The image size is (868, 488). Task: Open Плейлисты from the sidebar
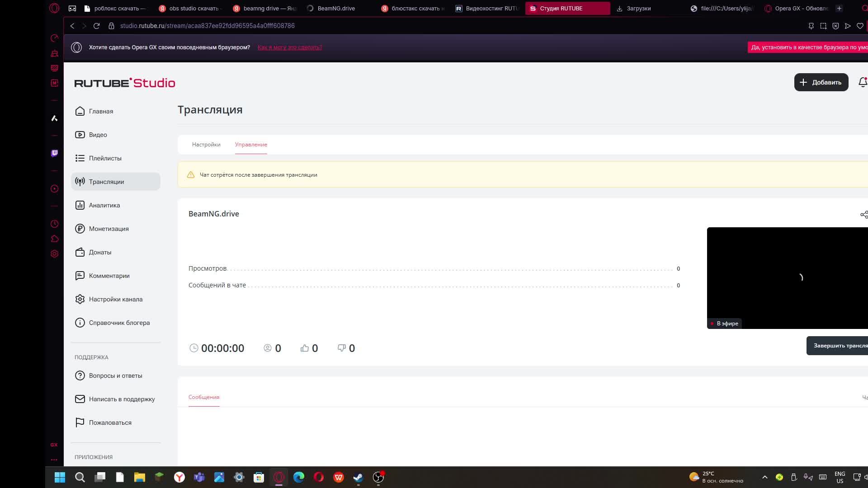pyautogui.click(x=105, y=158)
